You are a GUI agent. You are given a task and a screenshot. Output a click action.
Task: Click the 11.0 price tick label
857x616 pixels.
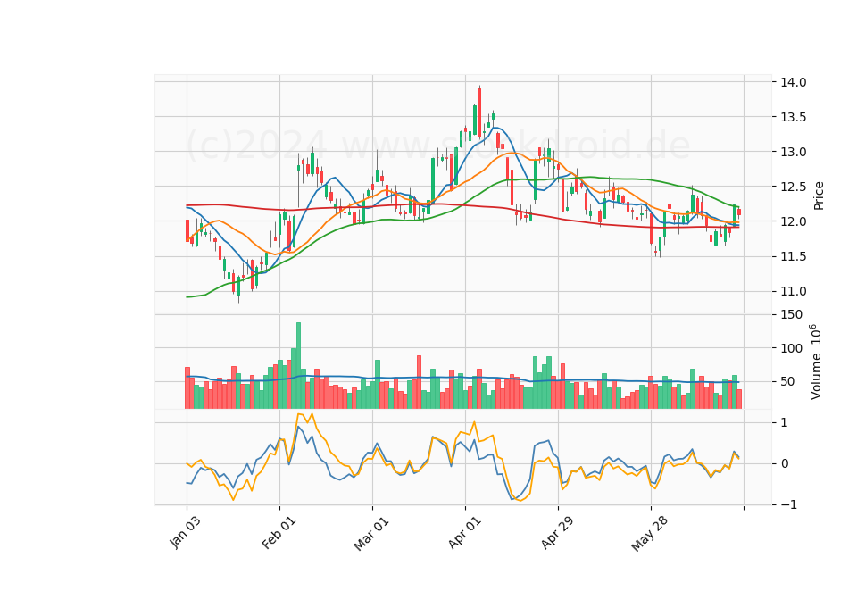point(793,291)
